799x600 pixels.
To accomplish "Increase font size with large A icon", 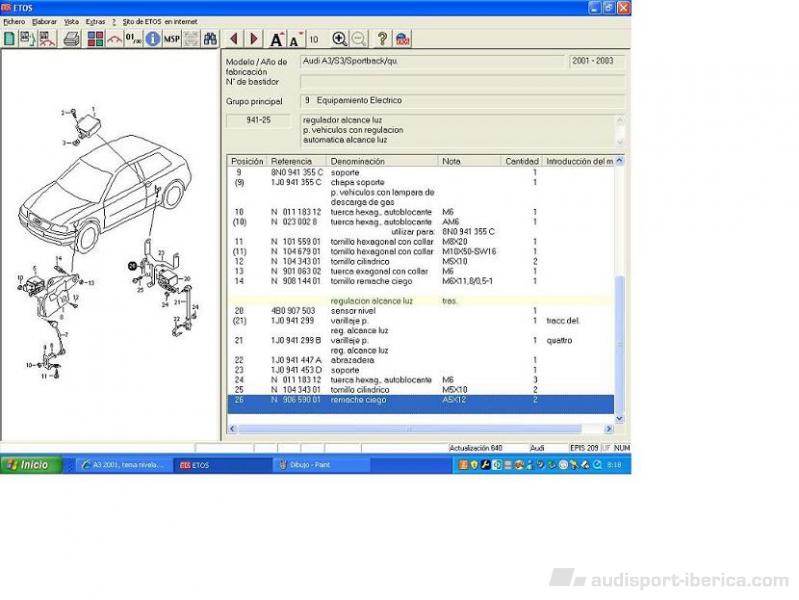I will pos(277,39).
